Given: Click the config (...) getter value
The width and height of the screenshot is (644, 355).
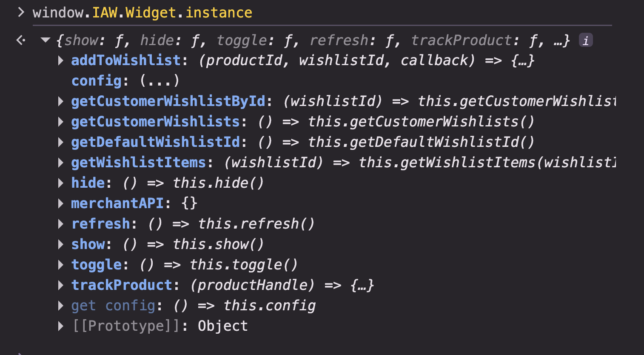Looking at the screenshot, I should tap(160, 81).
